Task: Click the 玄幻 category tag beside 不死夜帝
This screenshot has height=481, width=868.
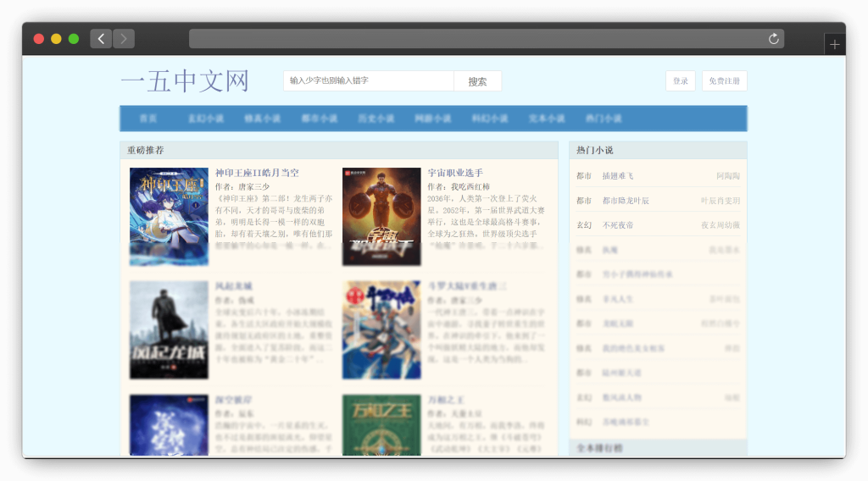Action: (x=584, y=225)
